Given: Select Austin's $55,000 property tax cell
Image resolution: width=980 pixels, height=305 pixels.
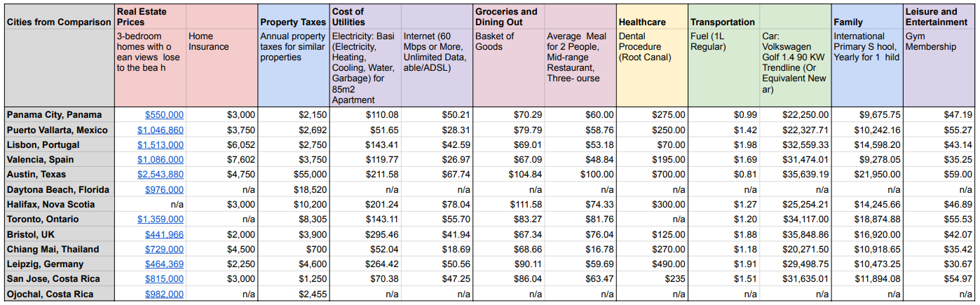Looking at the screenshot, I should coord(293,175).
